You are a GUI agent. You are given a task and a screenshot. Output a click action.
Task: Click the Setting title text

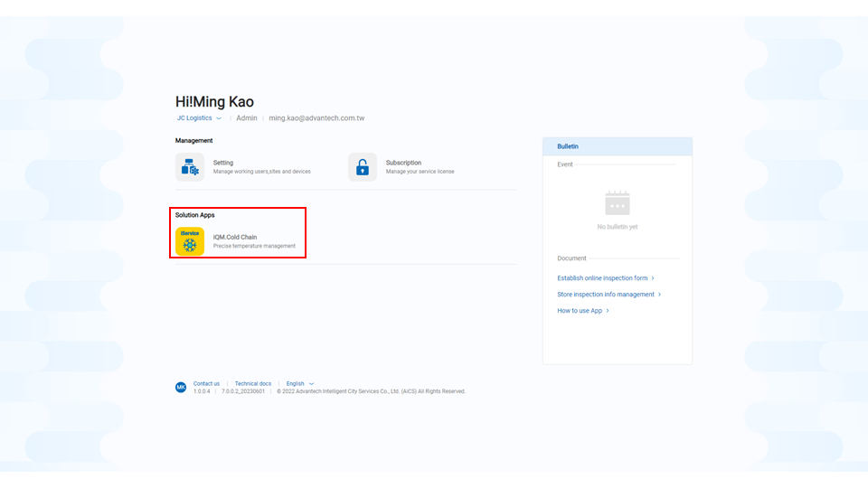coord(223,163)
